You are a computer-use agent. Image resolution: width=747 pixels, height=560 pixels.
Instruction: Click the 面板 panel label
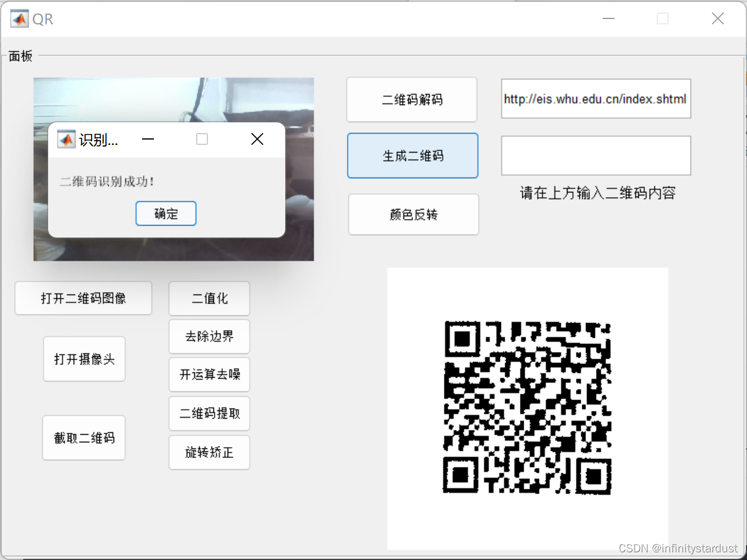[20, 56]
